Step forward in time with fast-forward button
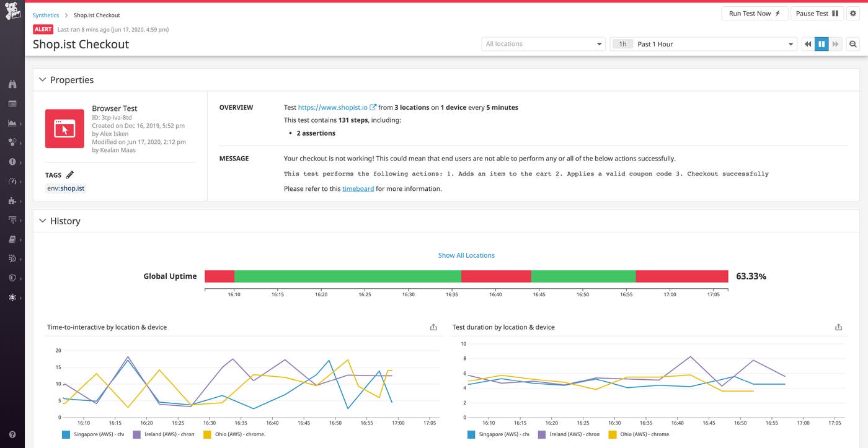 pos(835,44)
